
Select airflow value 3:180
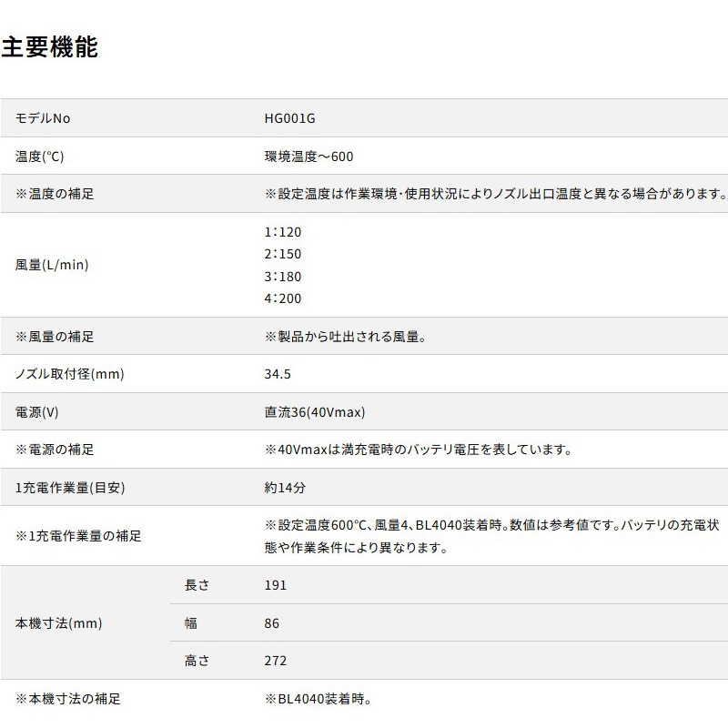click(x=283, y=277)
